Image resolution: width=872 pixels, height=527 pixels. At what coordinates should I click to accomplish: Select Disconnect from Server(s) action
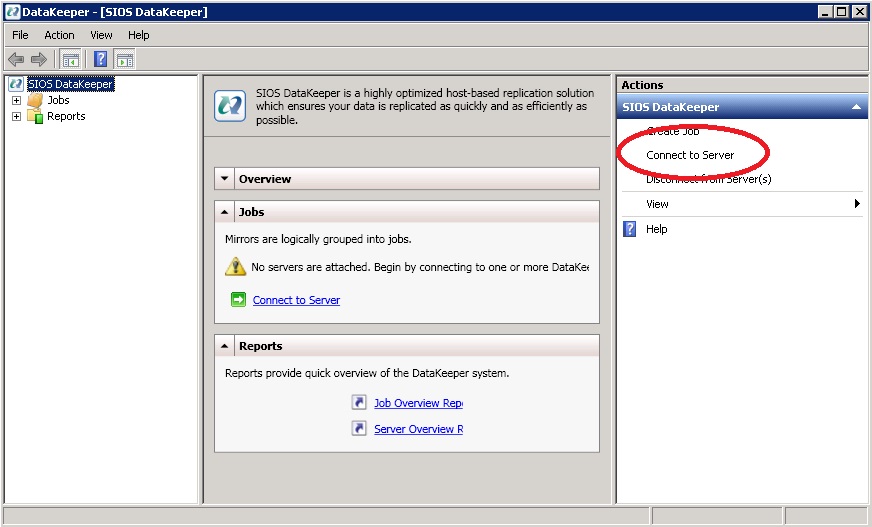[x=708, y=179]
